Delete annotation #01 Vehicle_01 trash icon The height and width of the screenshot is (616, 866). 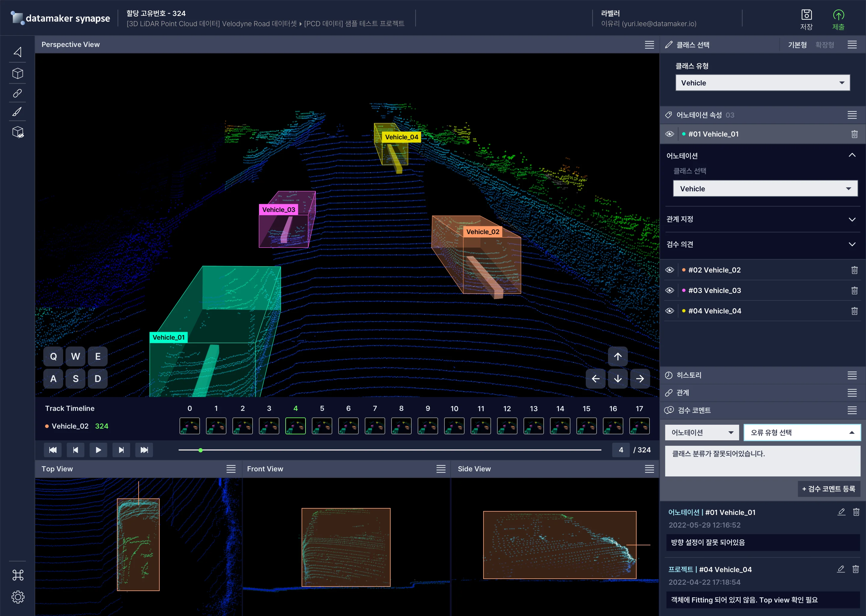tap(854, 134)
